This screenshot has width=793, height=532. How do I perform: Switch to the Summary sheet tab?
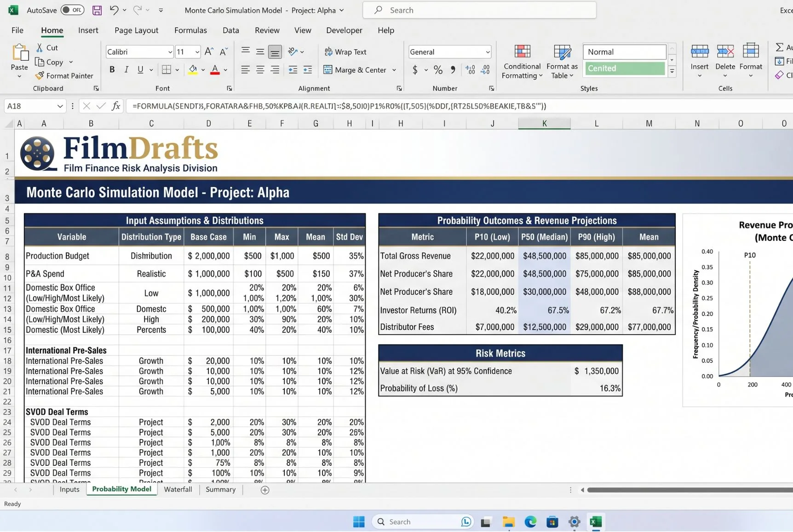coord(221,490)
